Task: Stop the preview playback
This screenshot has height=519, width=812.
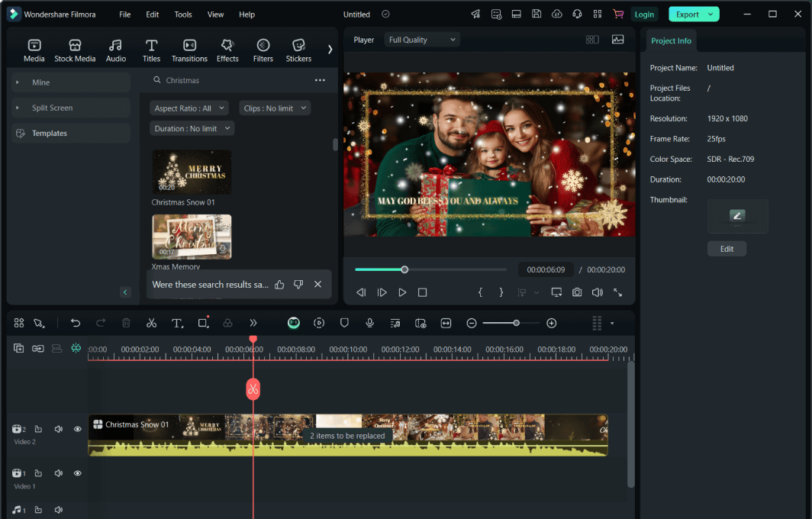Action: (x=423, y=292)
